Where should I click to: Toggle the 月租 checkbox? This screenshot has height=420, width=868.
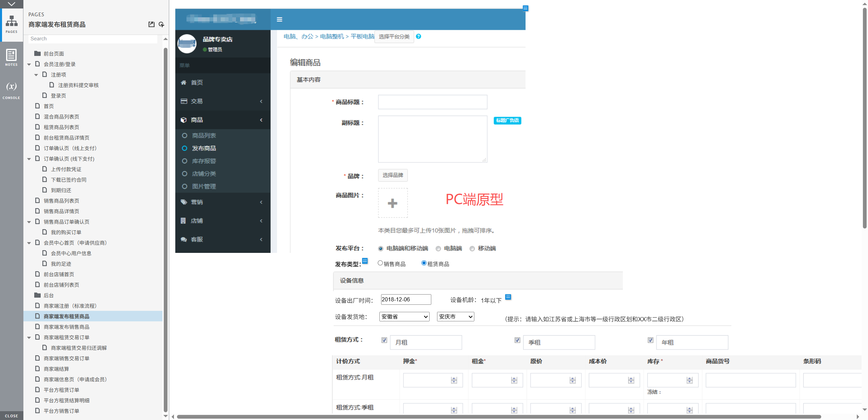pyautogui.click(x=384, y=340)
